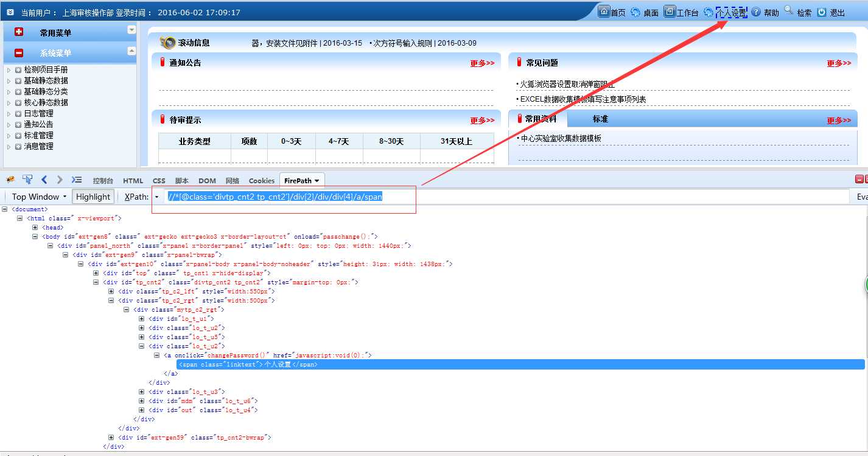Expand the <head> node
The image size is (868, 456).
[35, 228]
